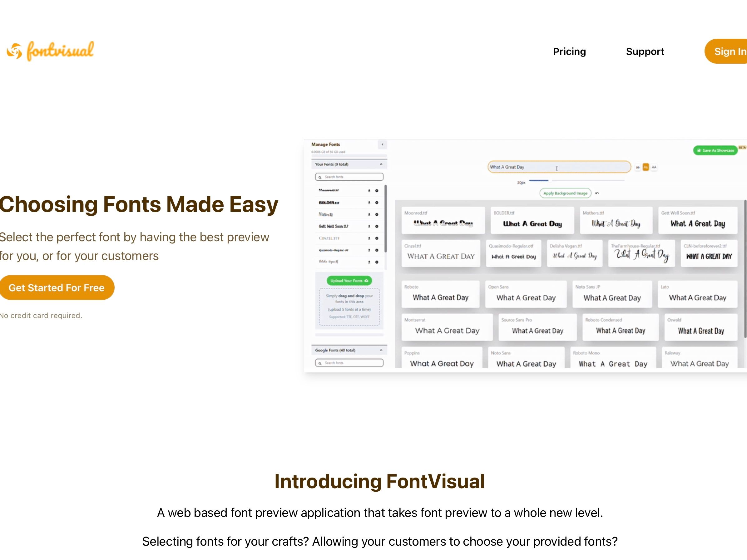Click the Upload Your Fonts button
747x560 pixels.
[x=349, y=281]
